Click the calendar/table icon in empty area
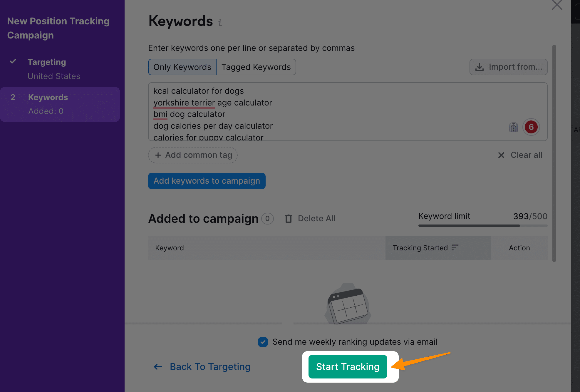The image size is (580, 392). pyautogui.click(x=348, y=306)
